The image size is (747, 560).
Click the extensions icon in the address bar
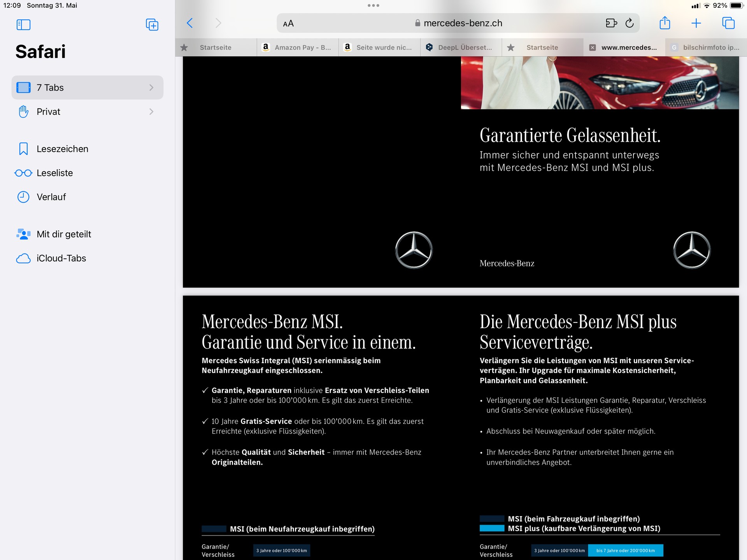611,23
